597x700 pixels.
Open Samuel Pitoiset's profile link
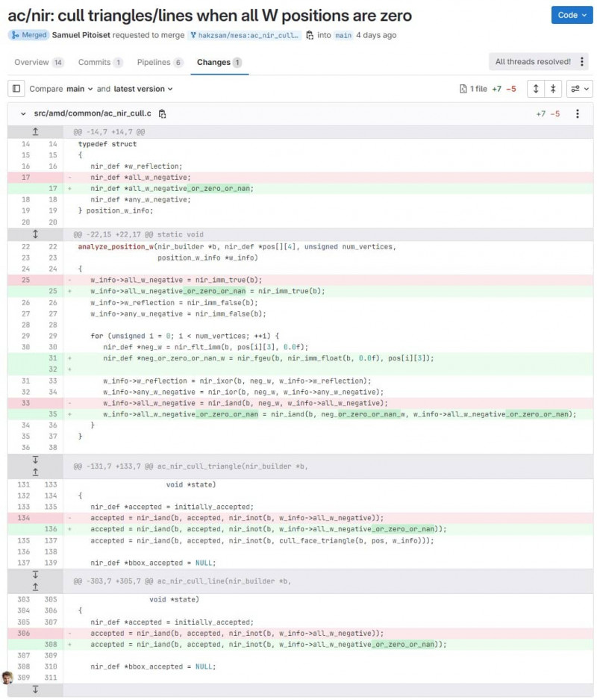pos(81,35)
